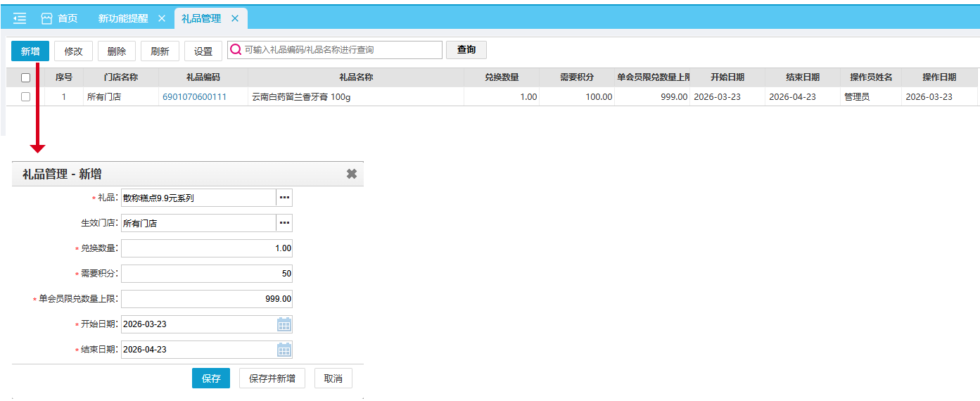Close the 礼品管理 tab
This screenshot has width=980, height=401.
point(235,18)
